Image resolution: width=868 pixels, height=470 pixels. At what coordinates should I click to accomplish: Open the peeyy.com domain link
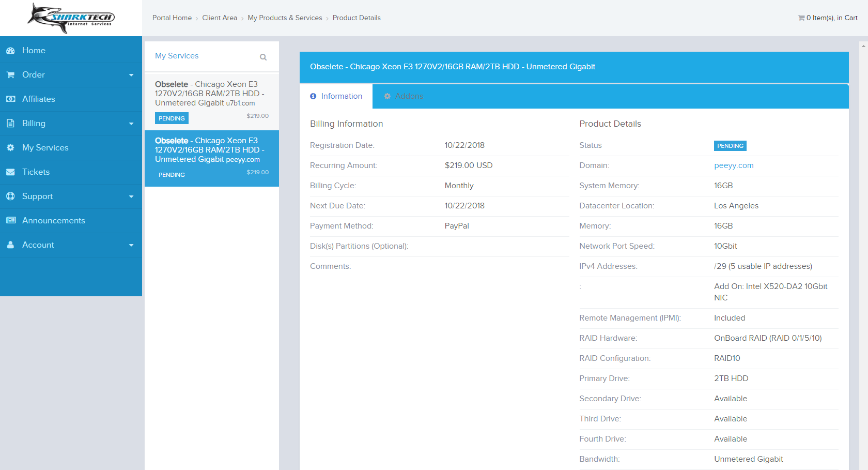tap(734, 165)
